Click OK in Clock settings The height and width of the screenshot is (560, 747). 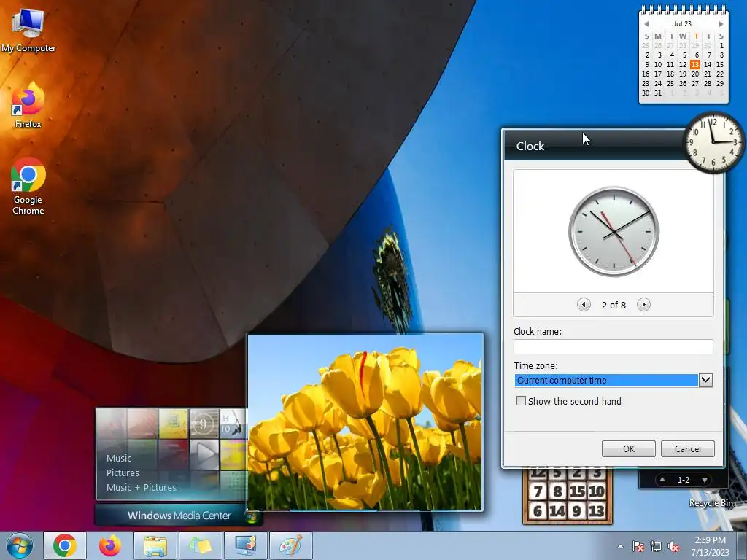tap(628, 448)
